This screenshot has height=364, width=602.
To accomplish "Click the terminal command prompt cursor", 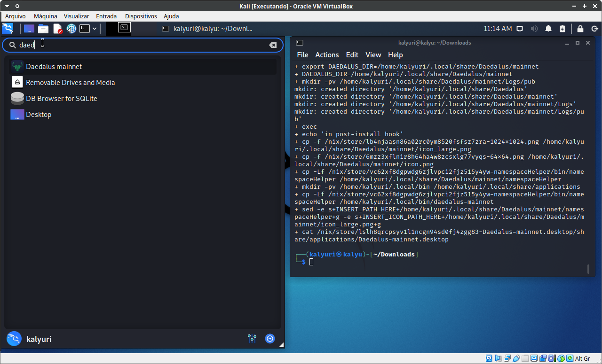I will point(311,262).
